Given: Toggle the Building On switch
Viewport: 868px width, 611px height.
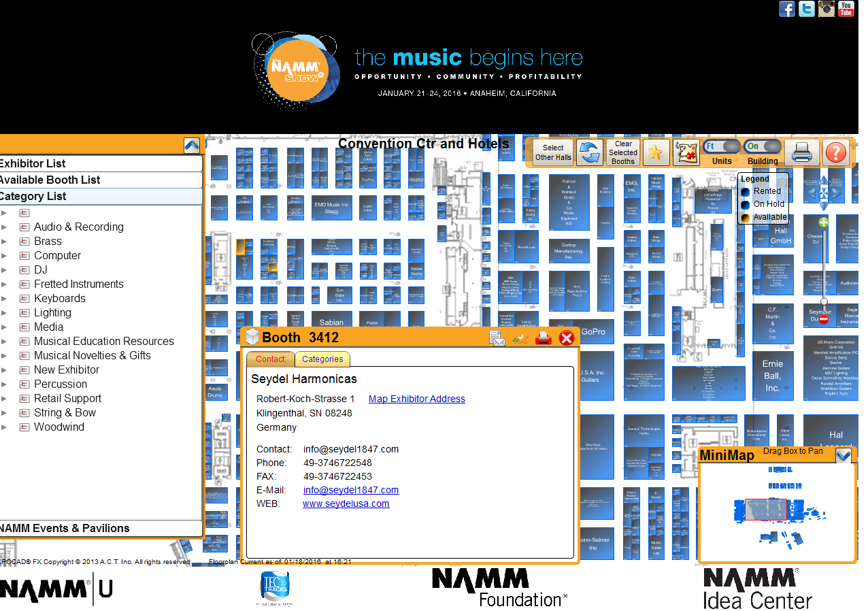Looking at the screenshot, I should point(763,146).
